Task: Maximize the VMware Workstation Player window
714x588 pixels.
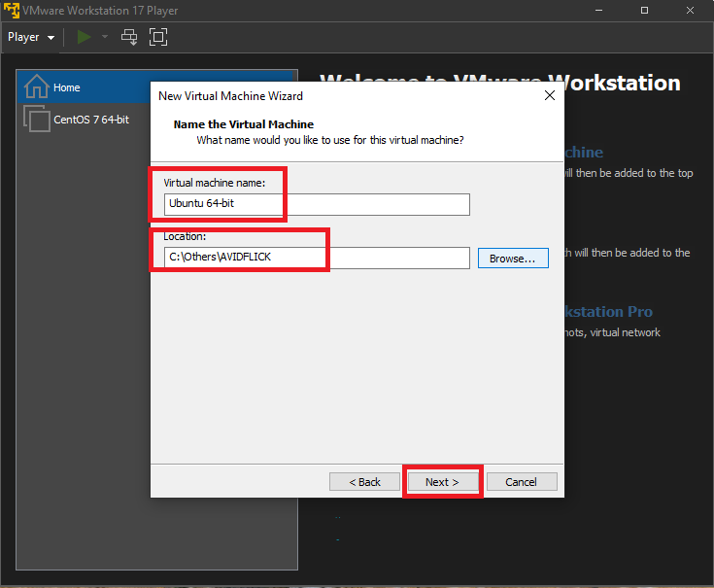Action: click(644, 10)
